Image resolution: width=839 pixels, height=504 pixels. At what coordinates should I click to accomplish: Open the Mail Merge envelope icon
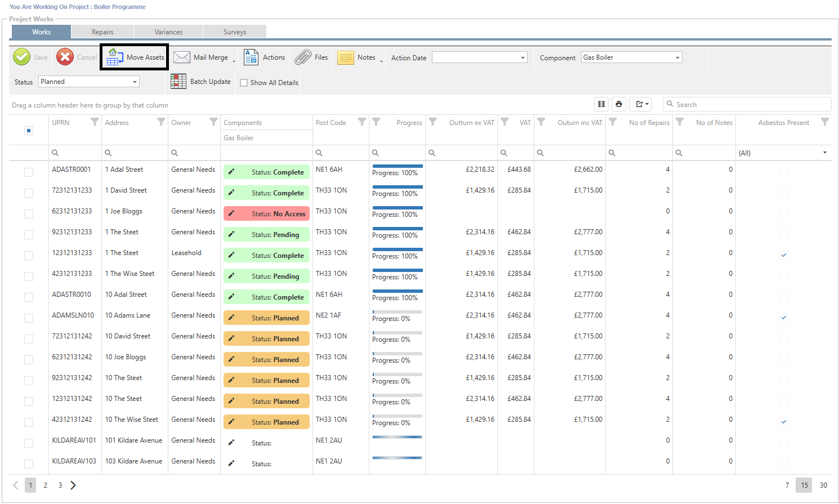pos(181,57)
